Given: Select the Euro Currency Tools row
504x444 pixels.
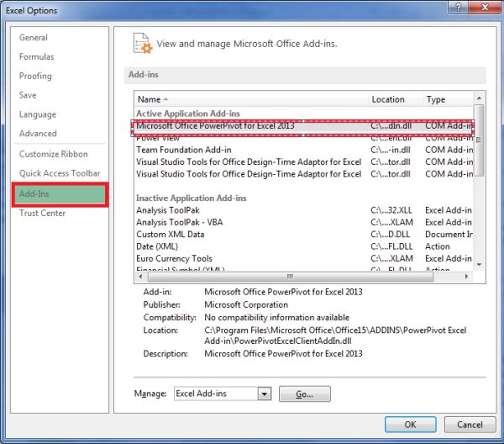Looking at the screenshot, I should (303, 259).
